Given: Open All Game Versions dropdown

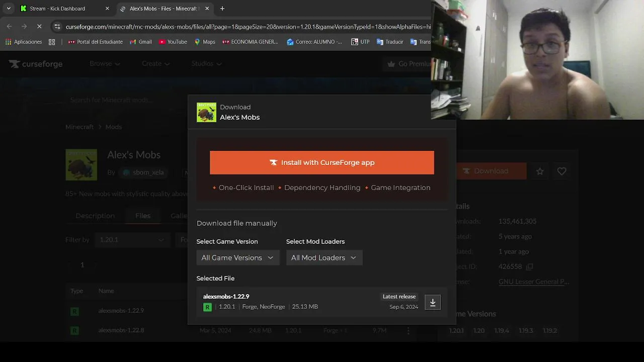Looking at the screenshot, I should [x=237, y=257].
